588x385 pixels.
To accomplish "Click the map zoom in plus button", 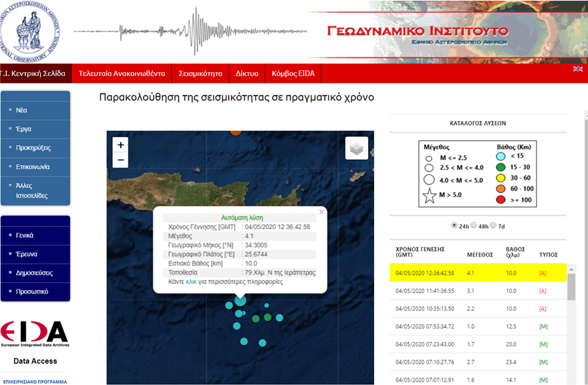I will 120,144.
